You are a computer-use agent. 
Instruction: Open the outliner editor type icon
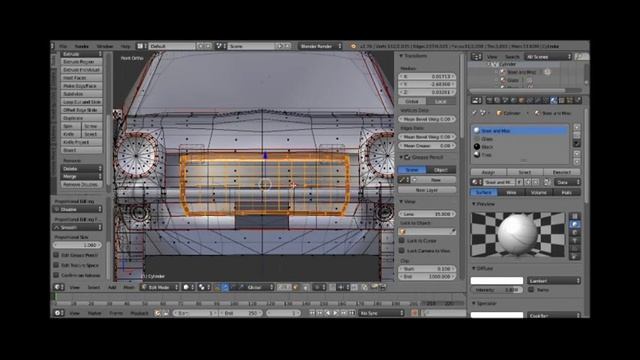coord(476,57)
